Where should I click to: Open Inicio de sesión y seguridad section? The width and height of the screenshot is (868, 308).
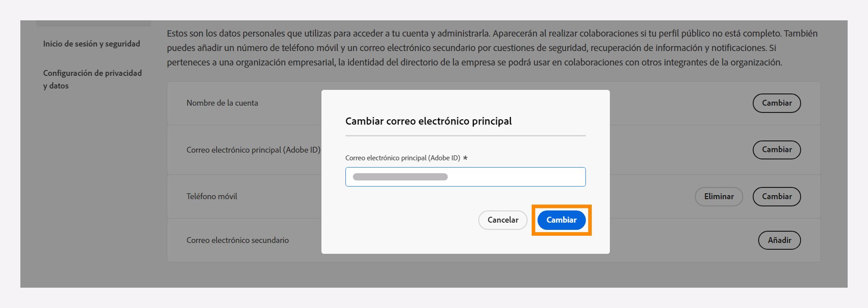(x=91, y=43)
